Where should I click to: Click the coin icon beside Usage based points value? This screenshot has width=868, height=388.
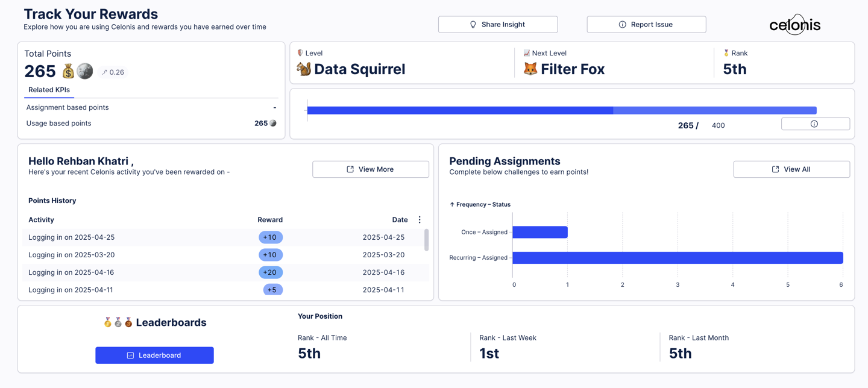[273, 124]
